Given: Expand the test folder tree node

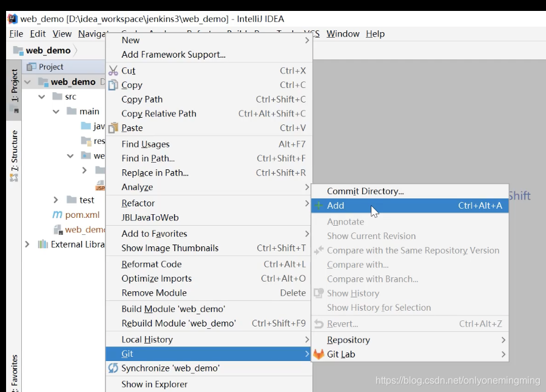Looking at the screenshot, I should pyautogui.click(x=56, y=200).
